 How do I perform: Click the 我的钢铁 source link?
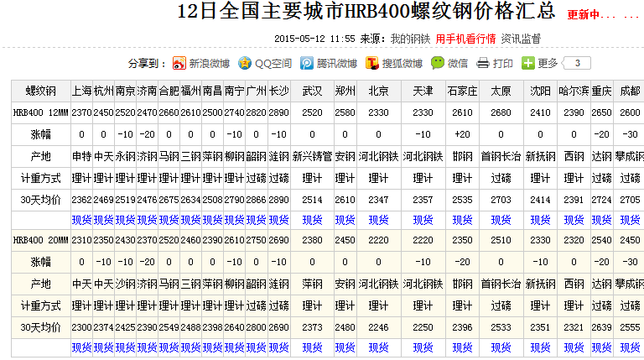pos(410,39)
